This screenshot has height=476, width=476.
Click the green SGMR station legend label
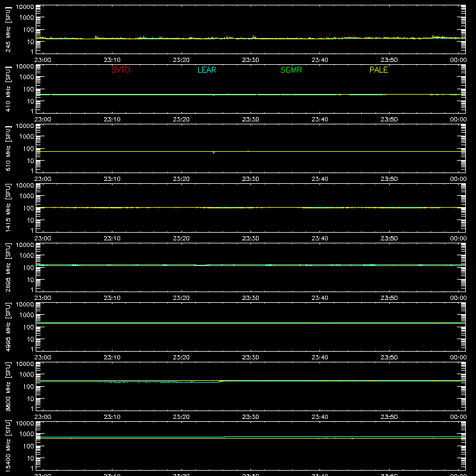pos(291,70)
